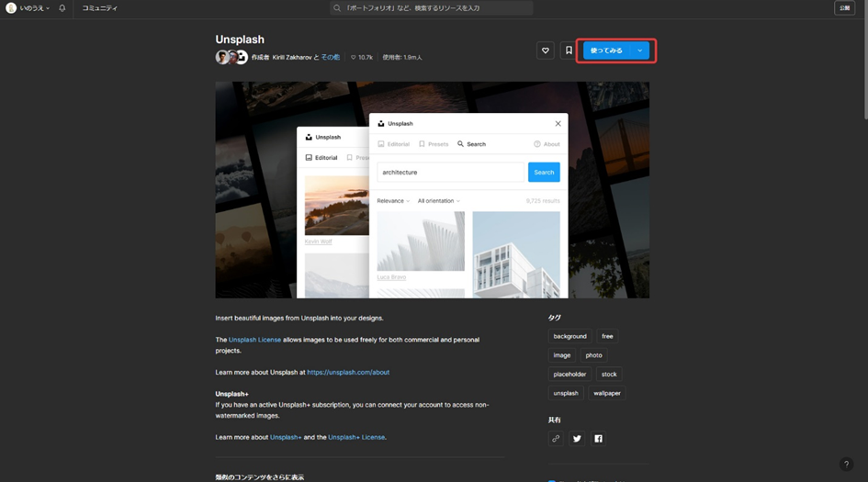Image resolution: width=868 pixels, height=482 pixels.
Task: Click the Unsplash page title
Action: (x=240, y=39)
